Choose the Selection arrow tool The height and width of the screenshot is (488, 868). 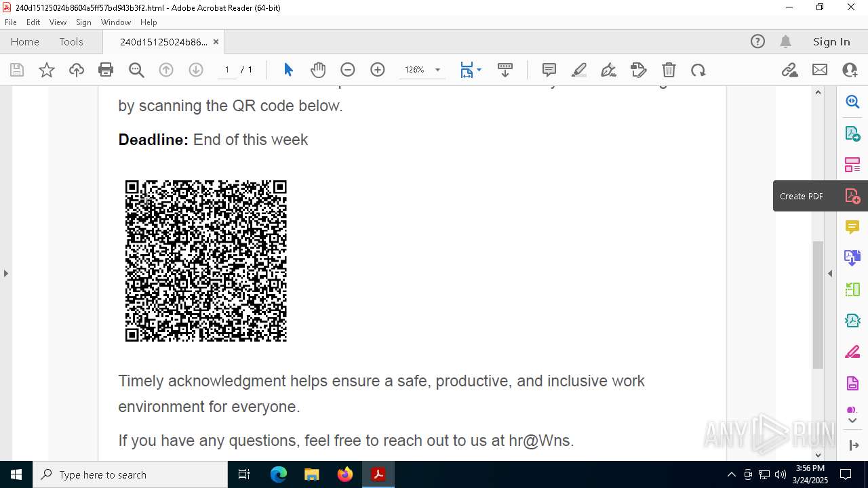click(x=288, y=70)
